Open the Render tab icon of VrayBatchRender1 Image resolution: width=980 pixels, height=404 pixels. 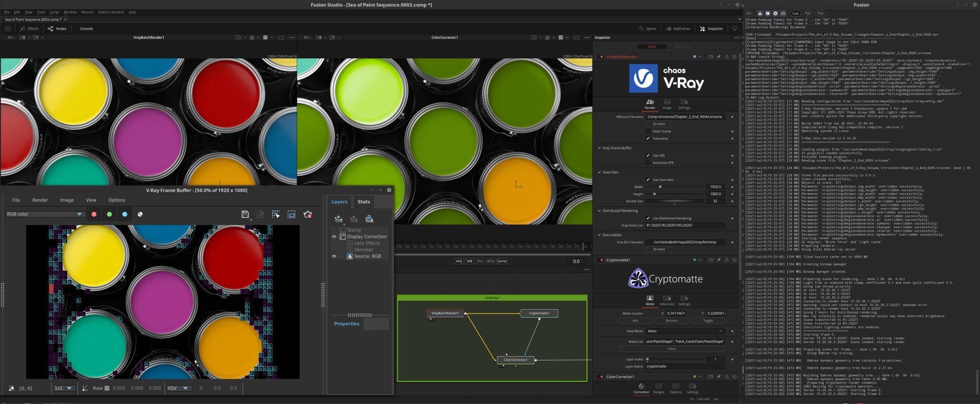click(650, 104)
